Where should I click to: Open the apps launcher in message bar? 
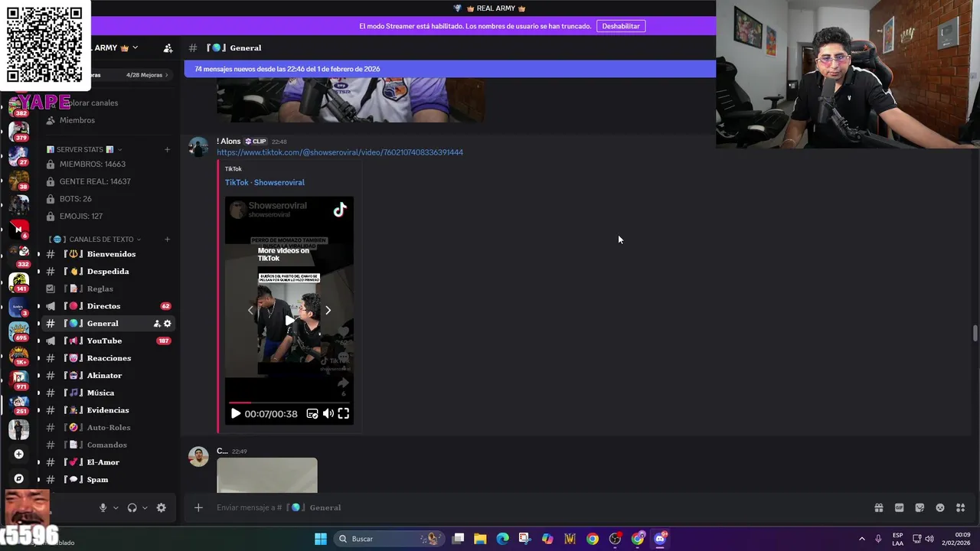[961, 507]
